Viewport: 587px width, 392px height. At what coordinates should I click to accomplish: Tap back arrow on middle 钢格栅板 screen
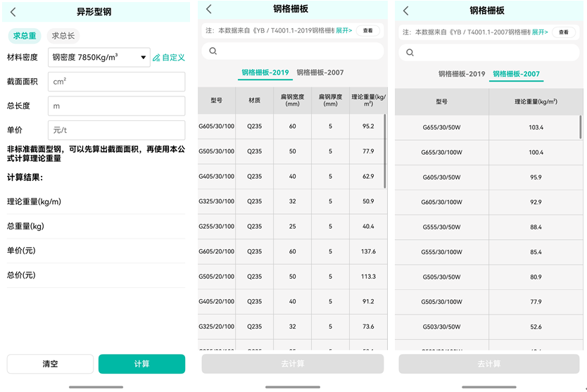click(209, 10)
